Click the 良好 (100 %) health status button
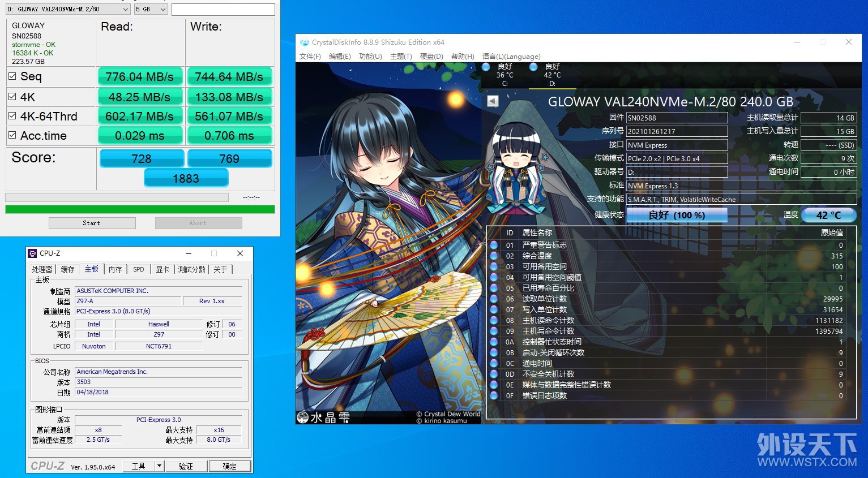This screenshot has width=868, height=478. click(x=677, y=215)
